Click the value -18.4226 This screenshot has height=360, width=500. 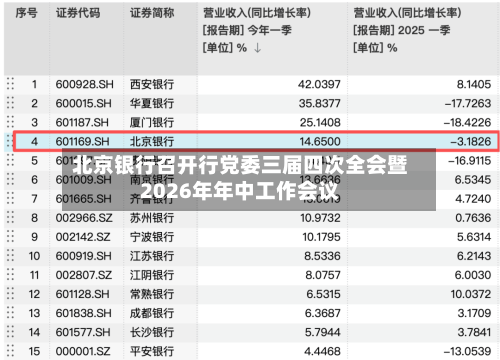click(467, 122)
